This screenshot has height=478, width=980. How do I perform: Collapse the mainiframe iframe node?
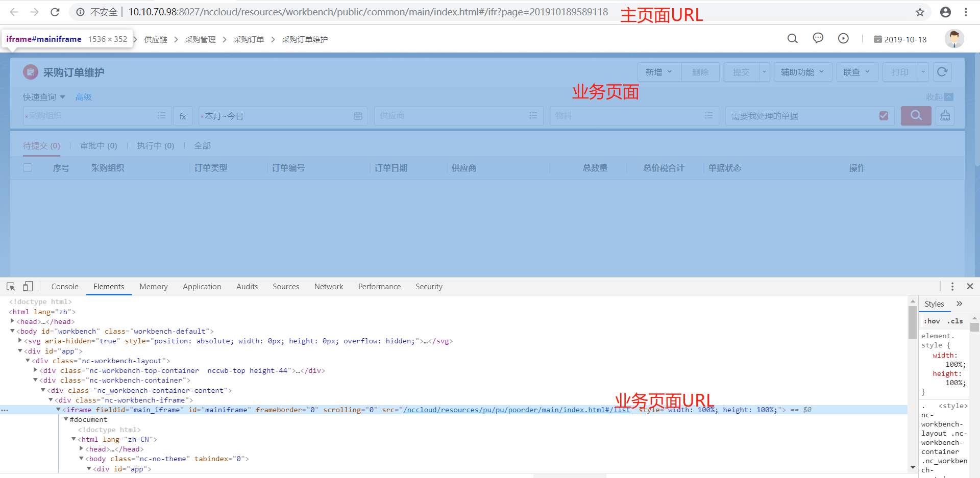(58, 410)
